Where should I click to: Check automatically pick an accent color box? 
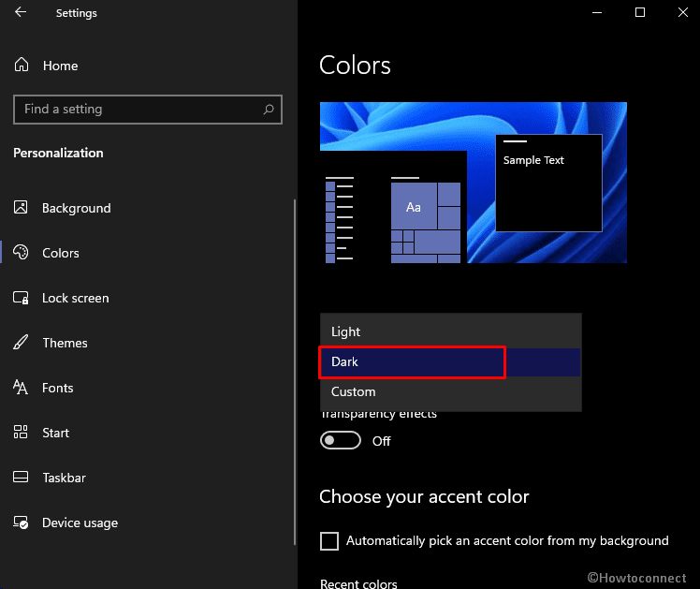[329, 541]
